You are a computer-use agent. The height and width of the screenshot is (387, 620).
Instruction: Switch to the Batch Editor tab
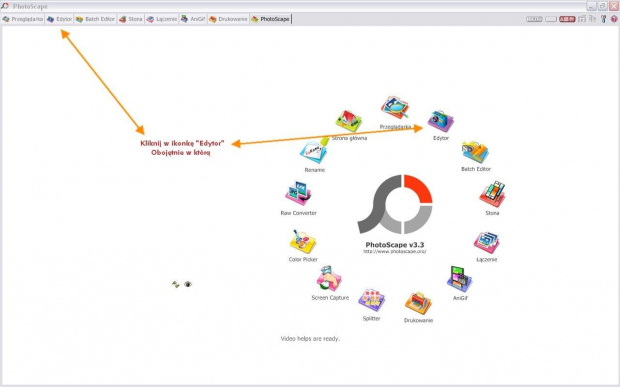pos(95,19)
